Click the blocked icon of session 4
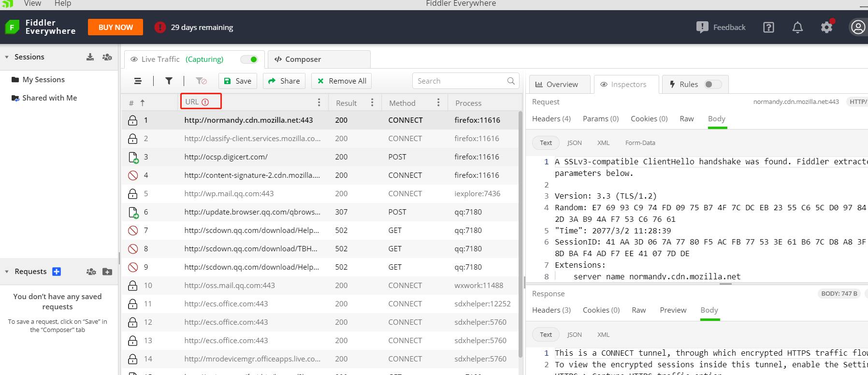Image resolution: width=868 pixels, height=375 pixels. [133, 175]
